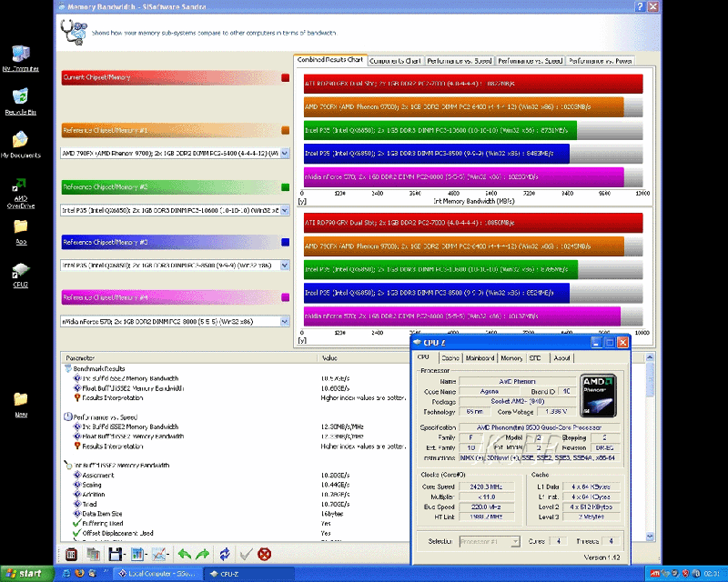Switch to the Components Chart tab
The height and width of the screenshot is (582, 728).
(395, 61)
